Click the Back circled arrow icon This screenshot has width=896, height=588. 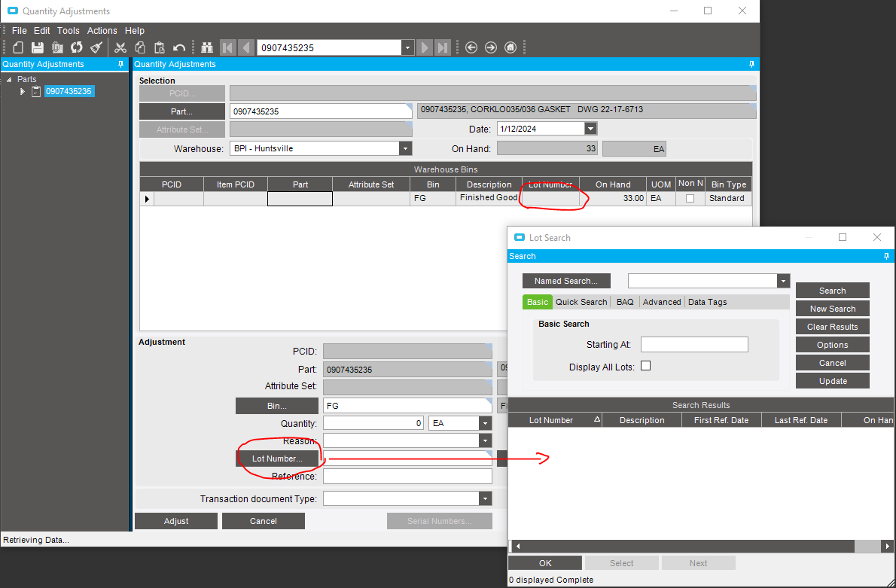tap(471, 47)
